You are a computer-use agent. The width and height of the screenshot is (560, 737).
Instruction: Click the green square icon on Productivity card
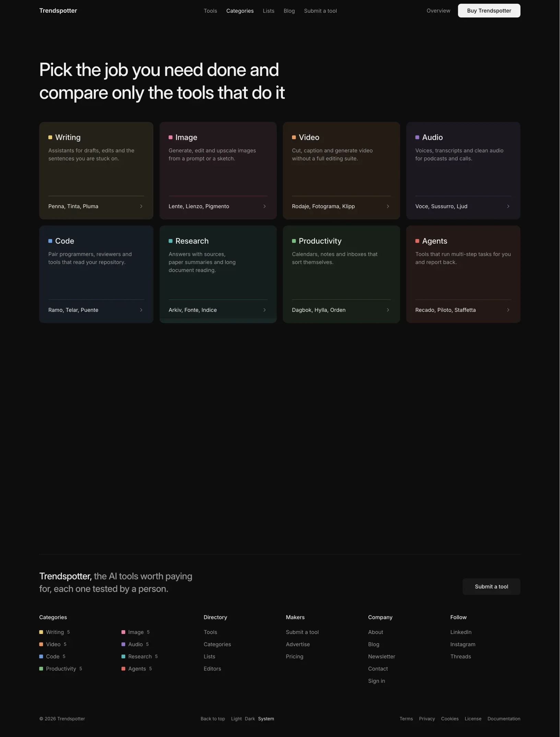click(x=294, y=241)
